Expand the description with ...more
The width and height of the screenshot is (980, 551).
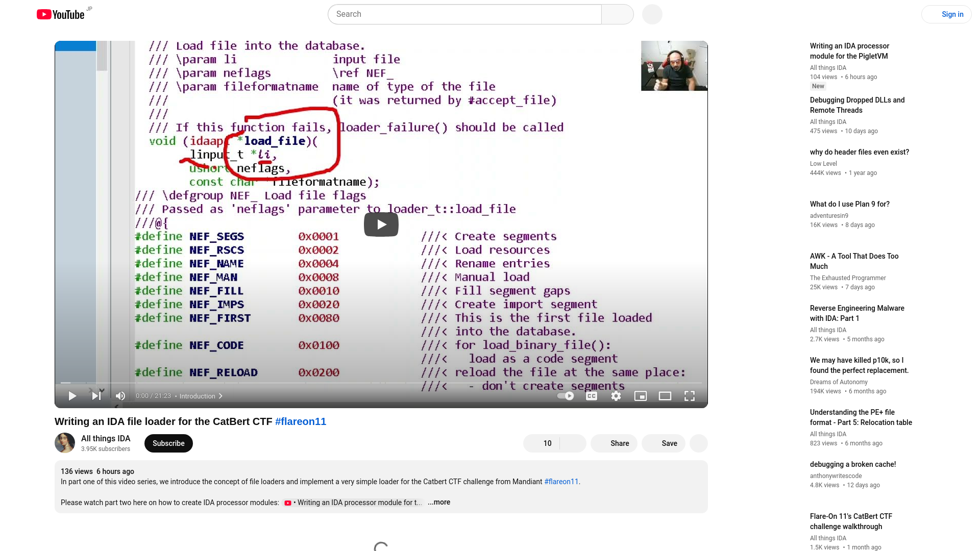tap(439, 502)
